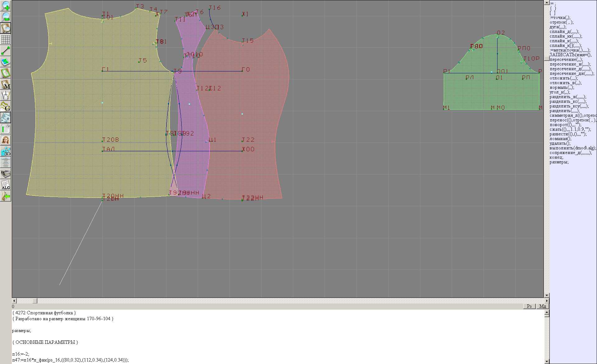Image resolution: width=597 pixels, height=364 pixels.
Task: Click the pattern M icon
Action: click(x=6, y=84)
